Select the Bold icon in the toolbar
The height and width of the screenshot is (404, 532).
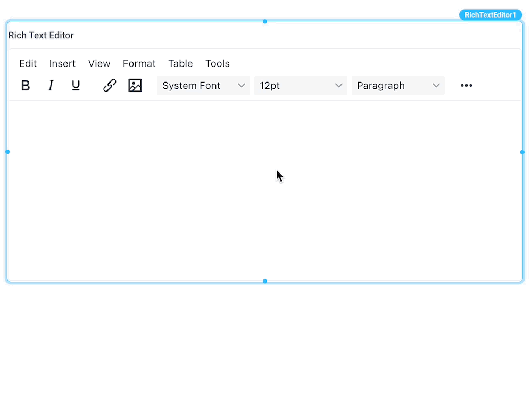(x=26, y=85)
